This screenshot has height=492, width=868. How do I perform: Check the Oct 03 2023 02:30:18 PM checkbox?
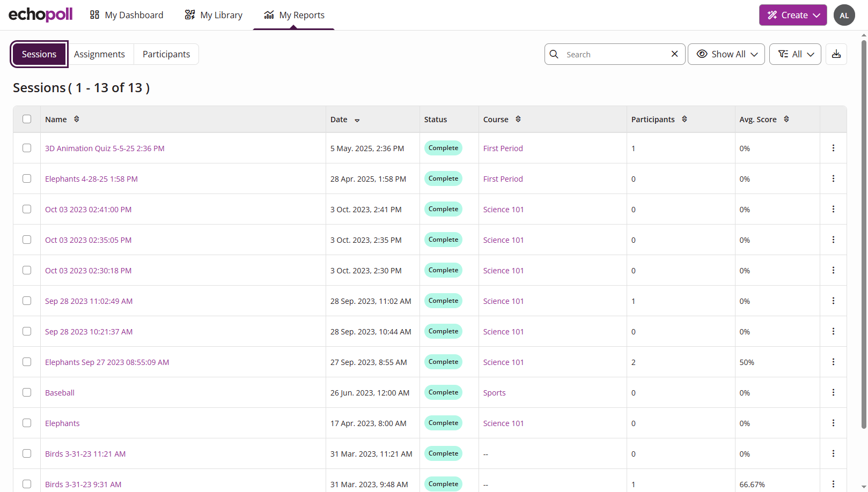(x=27, y=270)
